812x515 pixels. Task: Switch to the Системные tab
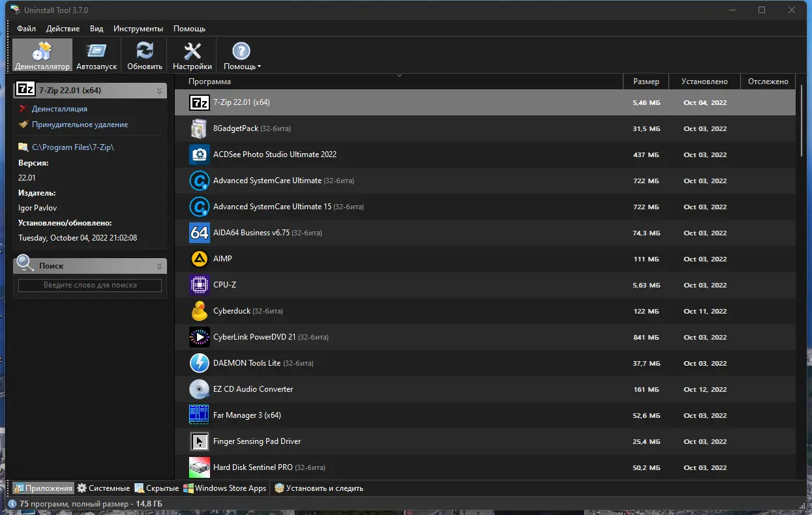(x=104, y=488)
